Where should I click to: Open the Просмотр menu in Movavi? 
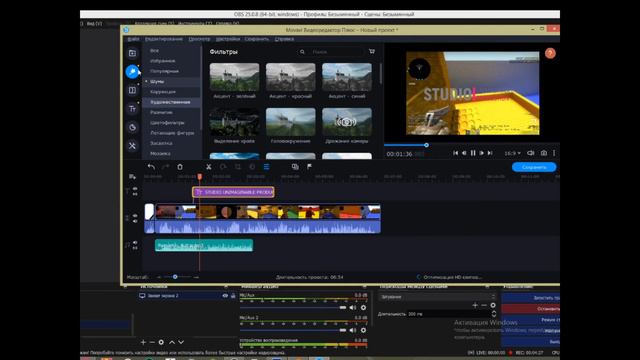(199, 39)
